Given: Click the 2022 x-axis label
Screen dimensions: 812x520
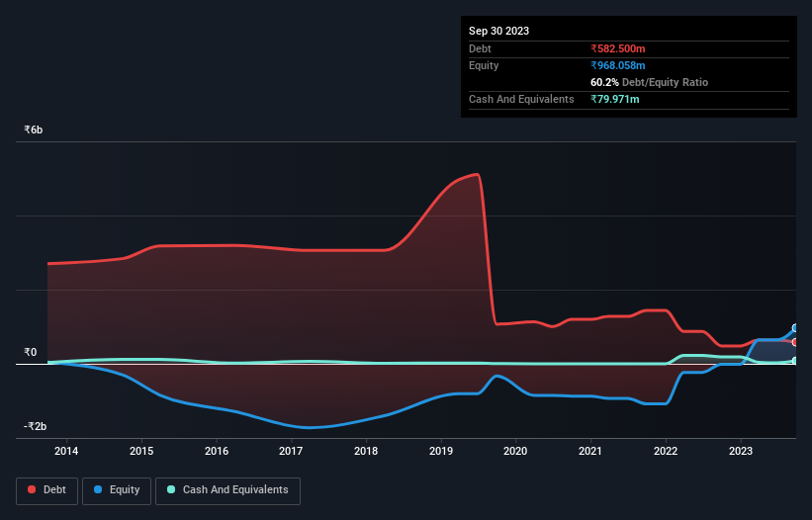Looking at the screenshot, I should (666, 451).
